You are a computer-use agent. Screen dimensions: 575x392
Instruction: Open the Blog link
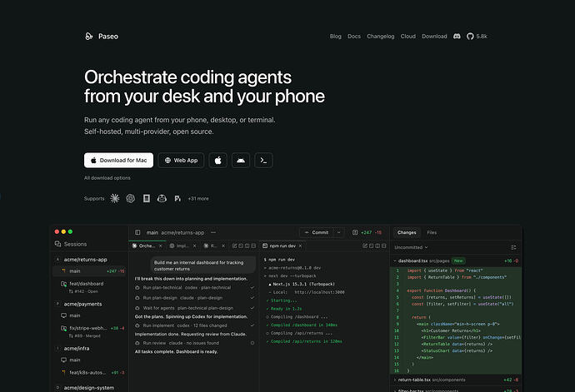click(x=335, y=37)
